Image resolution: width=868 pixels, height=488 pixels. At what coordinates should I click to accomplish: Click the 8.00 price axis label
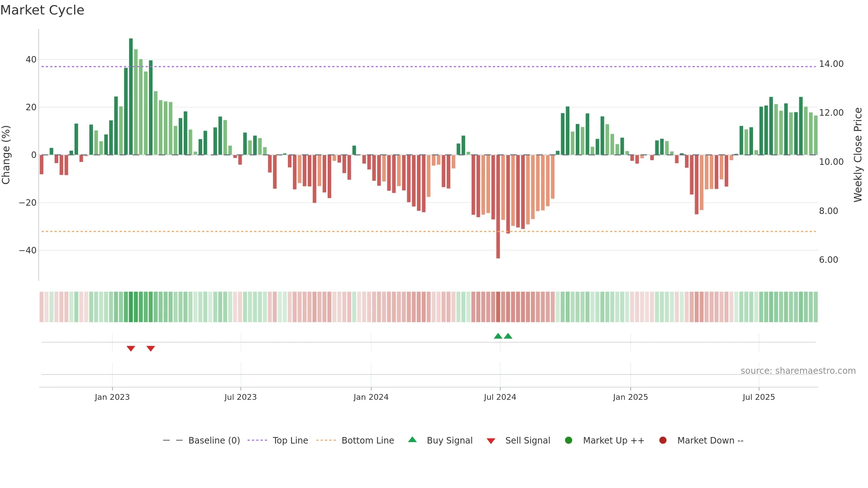tap(828, 211)
